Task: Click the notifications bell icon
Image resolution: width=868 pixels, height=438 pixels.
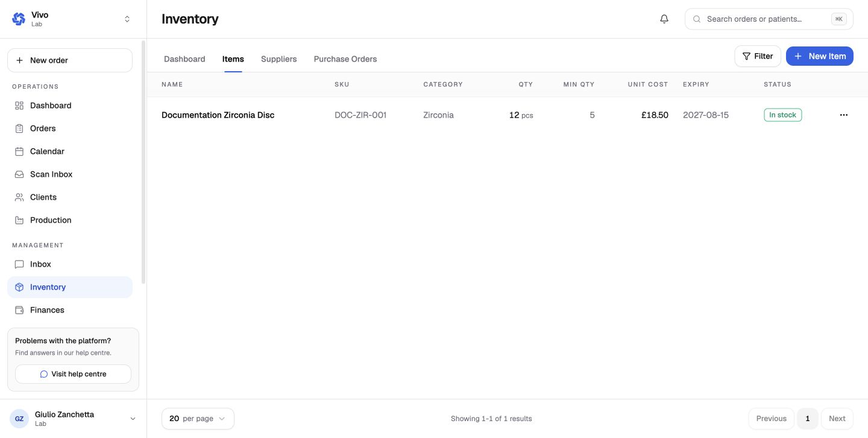Action: [664, 19]
